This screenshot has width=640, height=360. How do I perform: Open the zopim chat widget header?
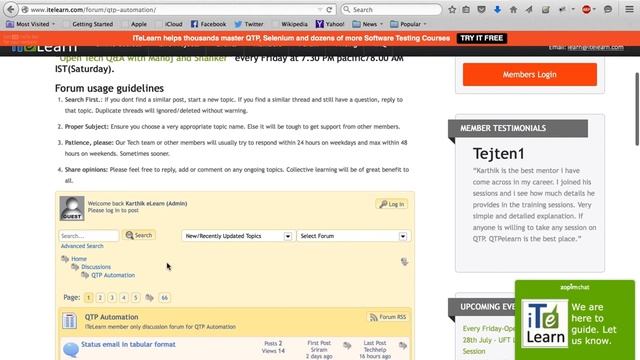click(575, 287)
